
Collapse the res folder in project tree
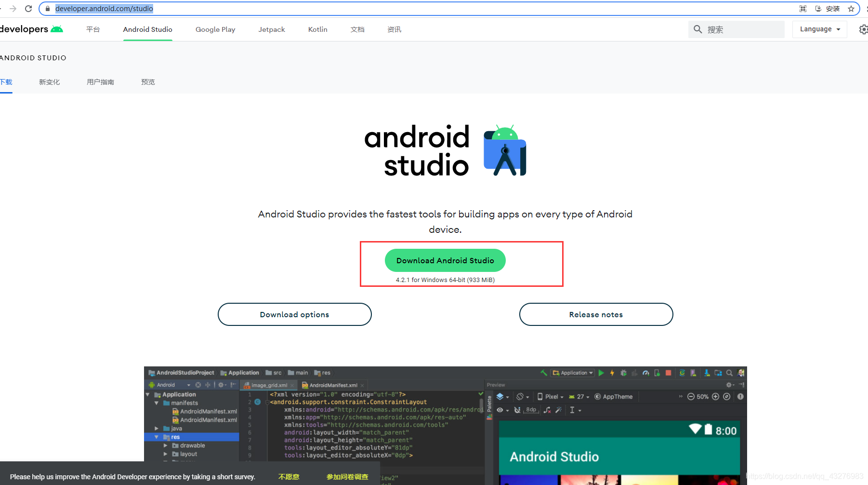157,437
